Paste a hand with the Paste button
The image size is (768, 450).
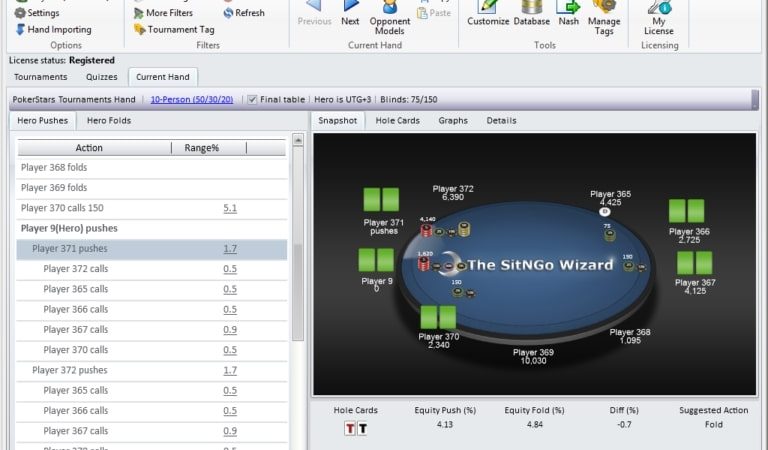(434, 13)
